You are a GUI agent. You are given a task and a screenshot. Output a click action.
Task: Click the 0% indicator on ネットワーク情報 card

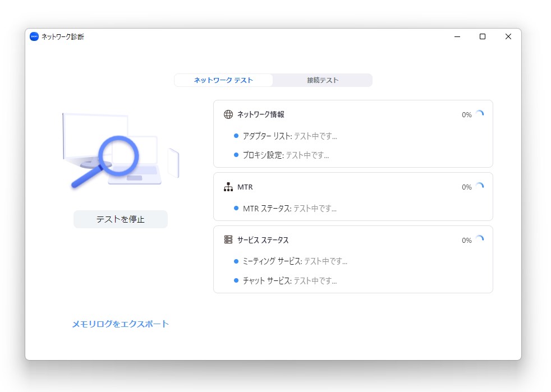pyautogui.click(x=466, y=114)
